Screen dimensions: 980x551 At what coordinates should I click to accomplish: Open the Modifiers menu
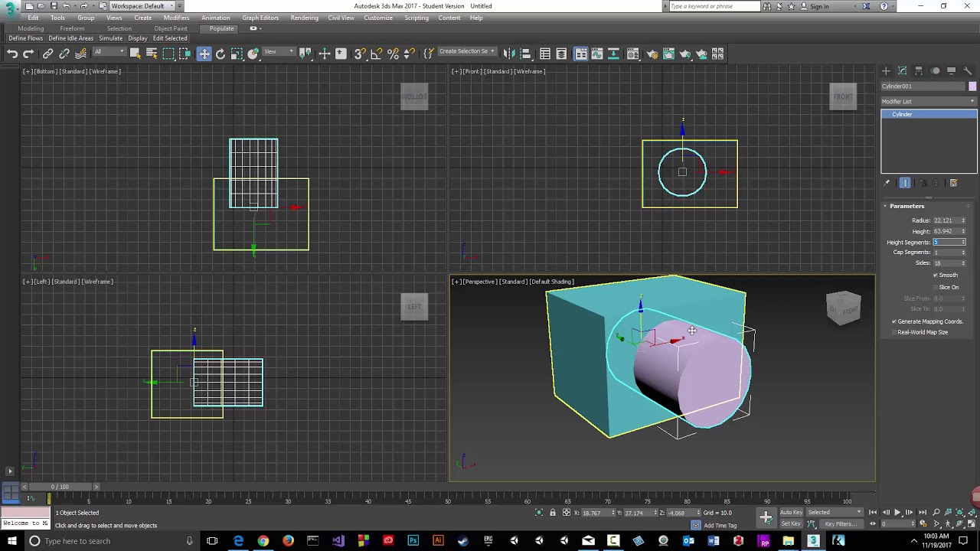tap(176, 18)
